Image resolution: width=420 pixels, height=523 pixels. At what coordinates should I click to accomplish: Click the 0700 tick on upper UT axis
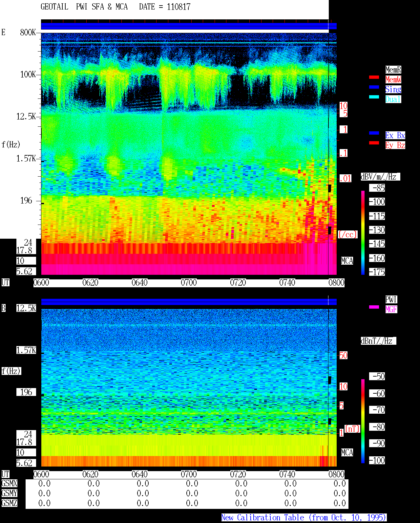[189, 283]
